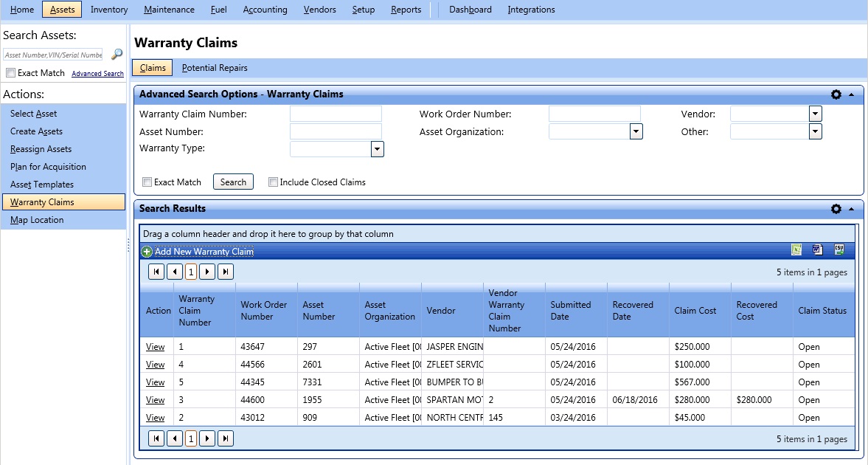This screenshot has width=868, height=465.
Task: Click the Search button
Action: point(233,182)
